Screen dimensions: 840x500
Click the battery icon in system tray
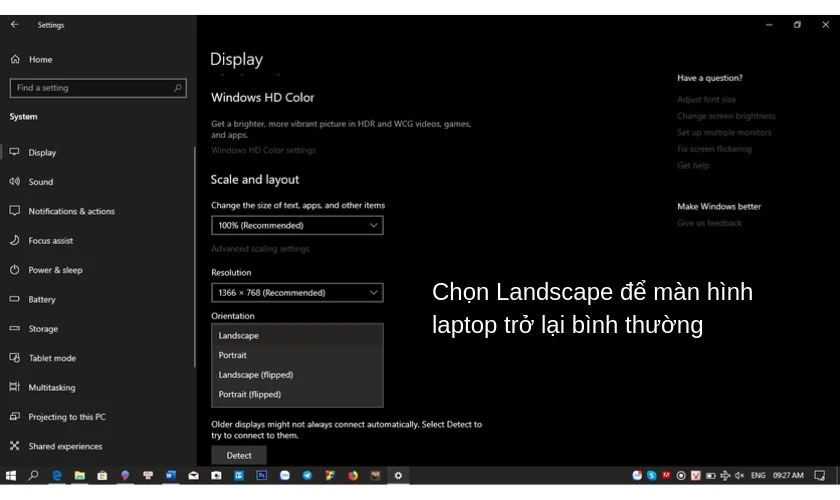pyautogui.click(x=711, y=475)
